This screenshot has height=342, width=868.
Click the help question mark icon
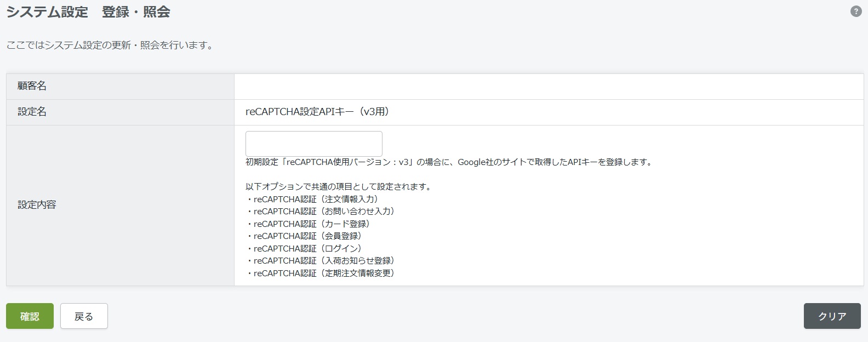point(855,12)
